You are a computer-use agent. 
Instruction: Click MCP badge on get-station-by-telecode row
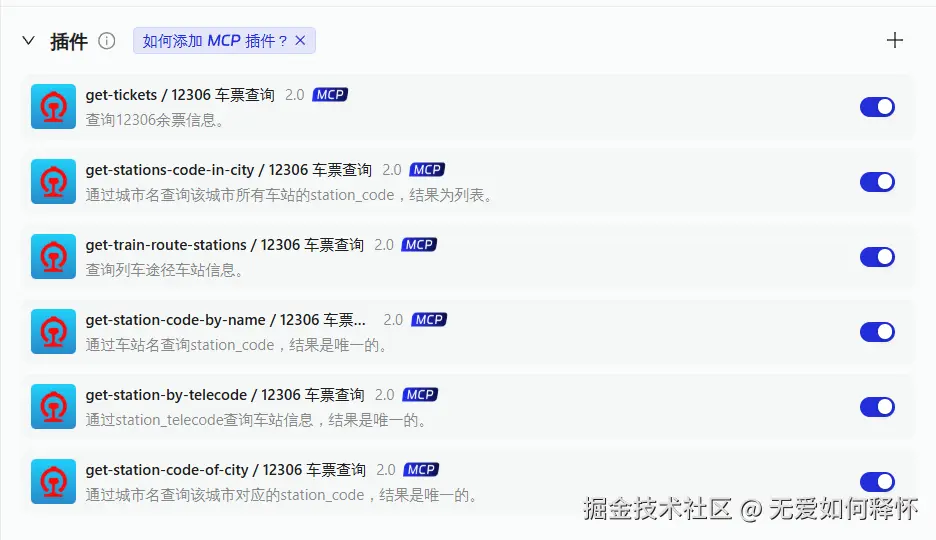tap(420, 395)
